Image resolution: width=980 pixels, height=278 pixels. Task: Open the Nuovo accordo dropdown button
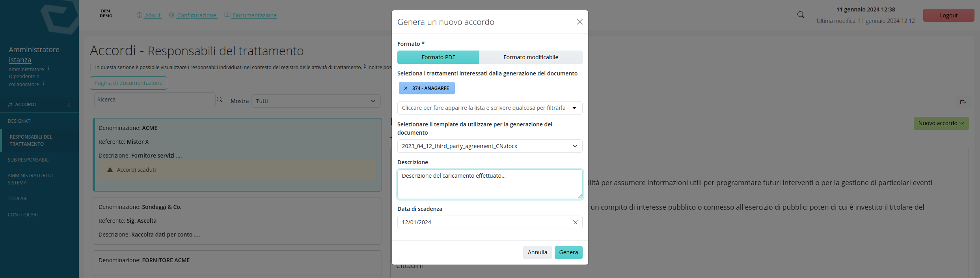coord(941,123)
